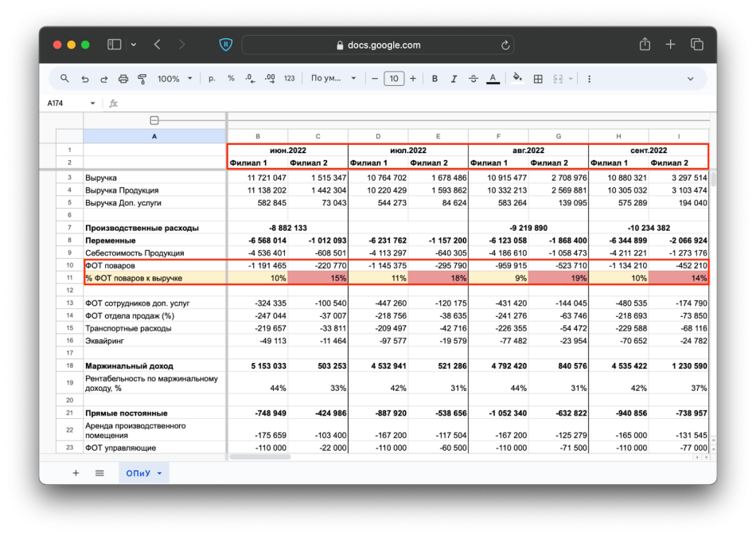The image size is (756, 536).
Task: Open the fill color picker
Action: (517, 79)
